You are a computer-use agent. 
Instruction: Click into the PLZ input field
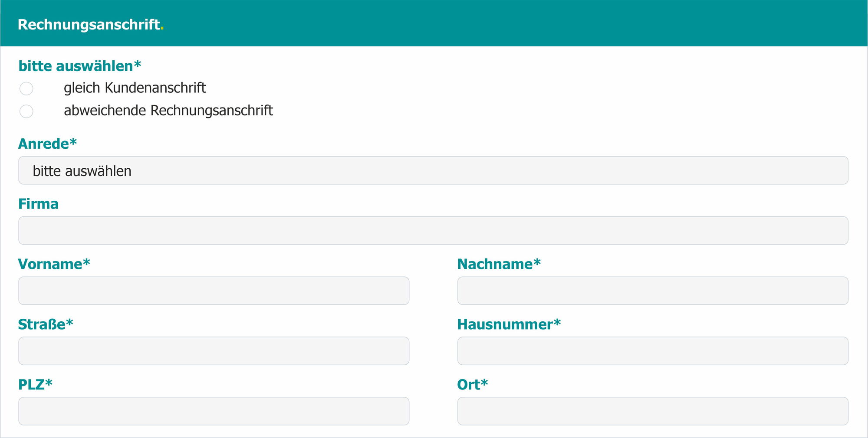[x=214, y=412]
